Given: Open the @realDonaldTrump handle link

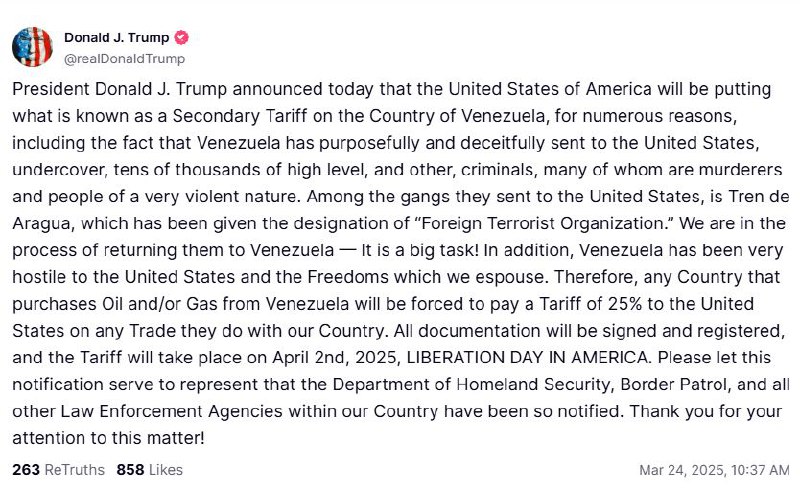Looking at the screenshot, I should 124,59.
